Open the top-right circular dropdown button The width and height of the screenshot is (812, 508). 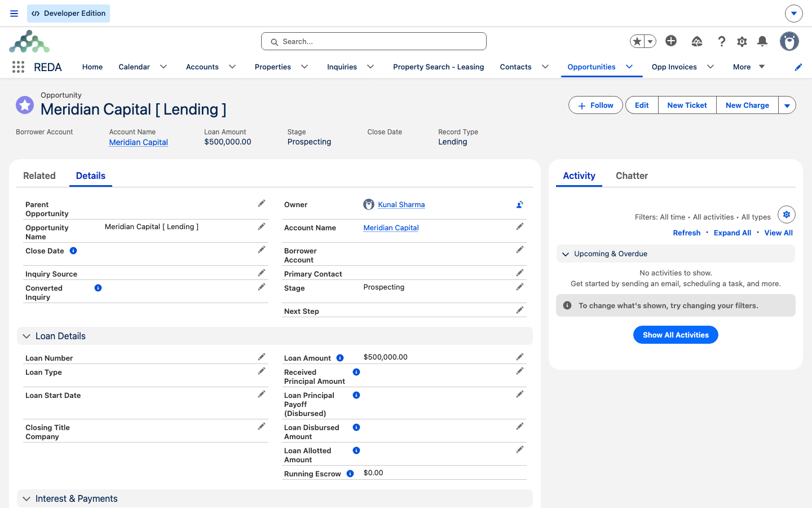coord(794,14)
